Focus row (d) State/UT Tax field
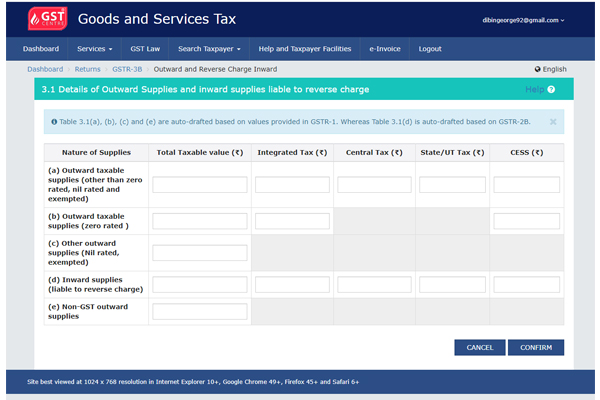600x400 pixels. (452, 285)
